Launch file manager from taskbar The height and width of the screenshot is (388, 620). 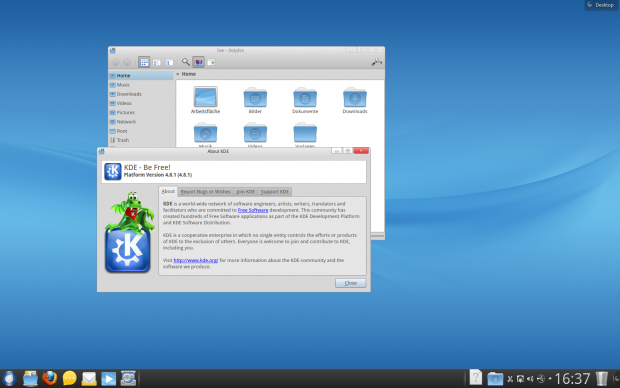pos(30,379)
